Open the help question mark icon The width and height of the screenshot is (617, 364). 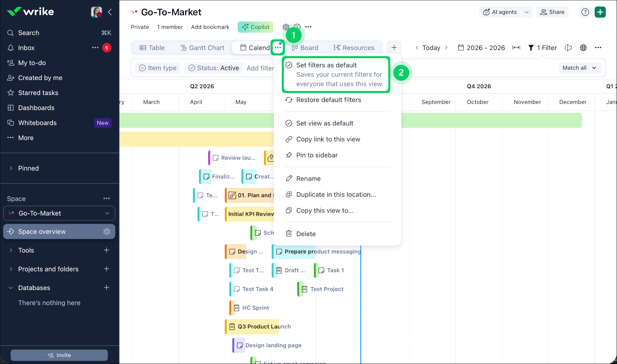[585, 12]
